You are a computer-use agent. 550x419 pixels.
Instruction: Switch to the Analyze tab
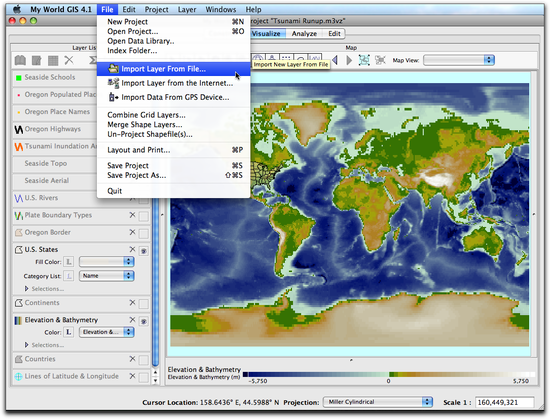[x=304, y=34]
